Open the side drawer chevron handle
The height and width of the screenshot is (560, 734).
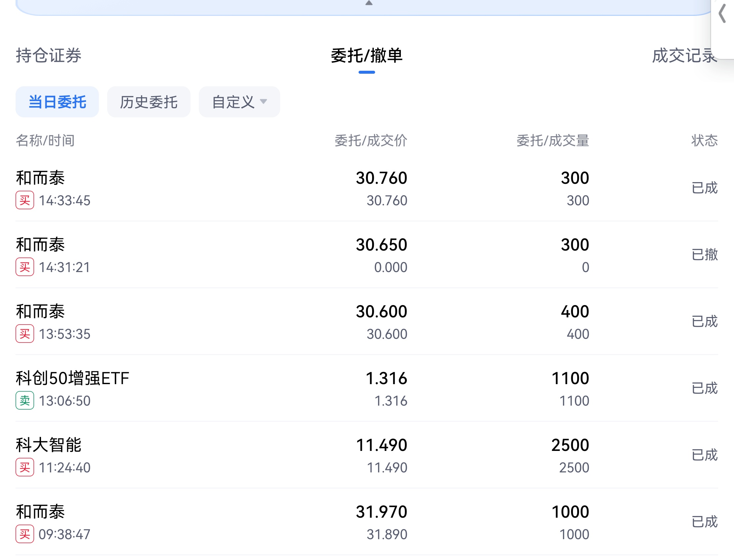[x=723, y=13]
